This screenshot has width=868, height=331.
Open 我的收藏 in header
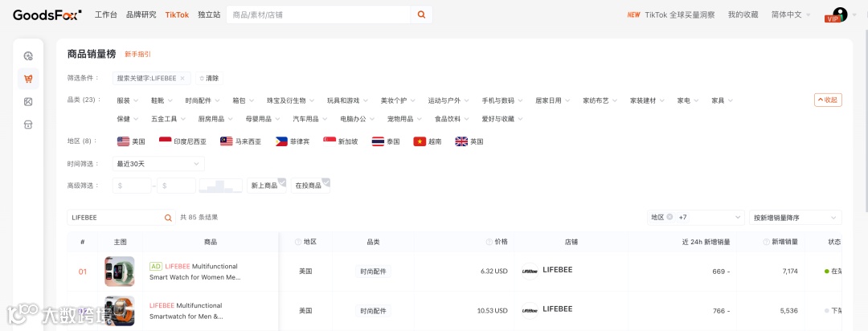[743, 15]
